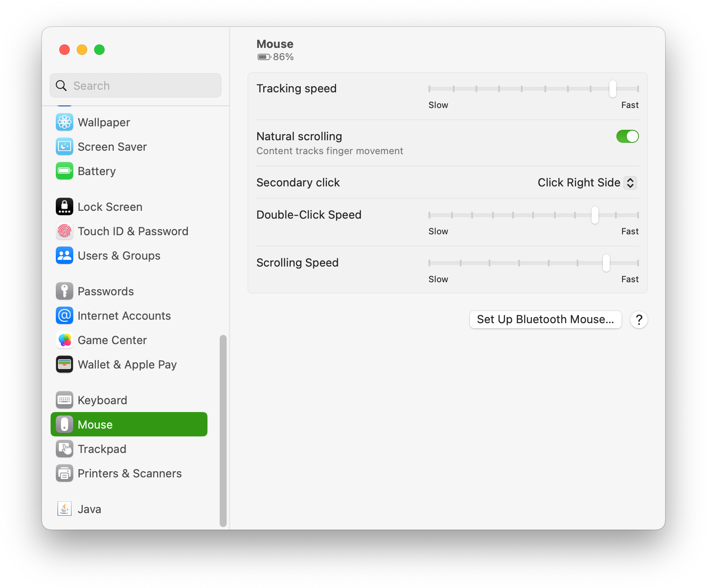Image resolution: width=707 pixels, height=588 pixels.
Task: Open help with the question mark button
Action: (x=639, y=320)
